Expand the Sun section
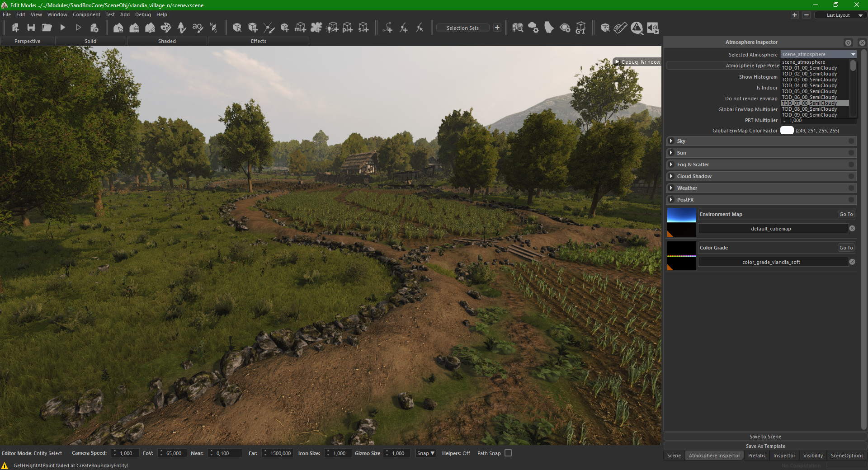868x470 pixels. pos(671,153)
